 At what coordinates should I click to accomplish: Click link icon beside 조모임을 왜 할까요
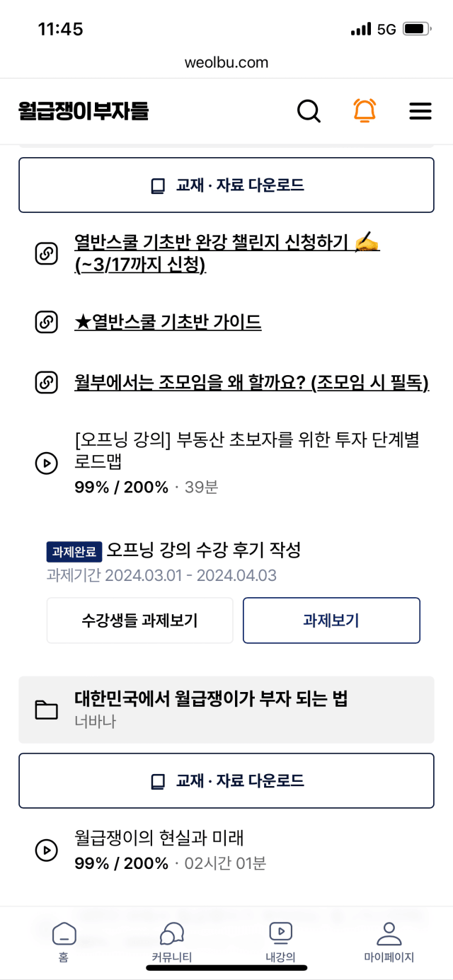click(46, 383)
